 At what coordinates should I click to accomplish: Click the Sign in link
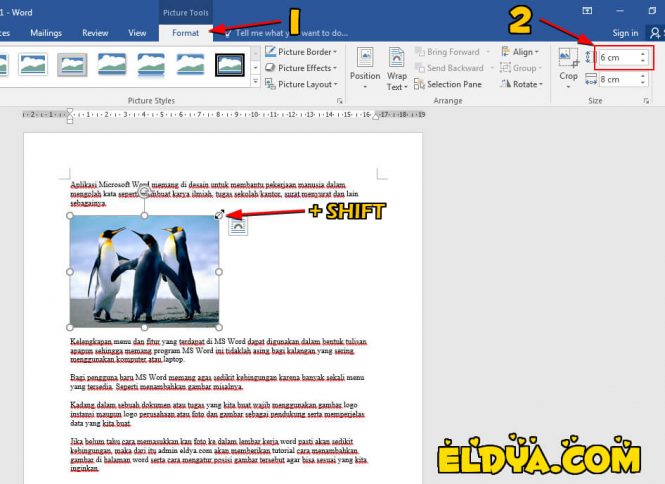pyautogui.click(x=625, y=33)
